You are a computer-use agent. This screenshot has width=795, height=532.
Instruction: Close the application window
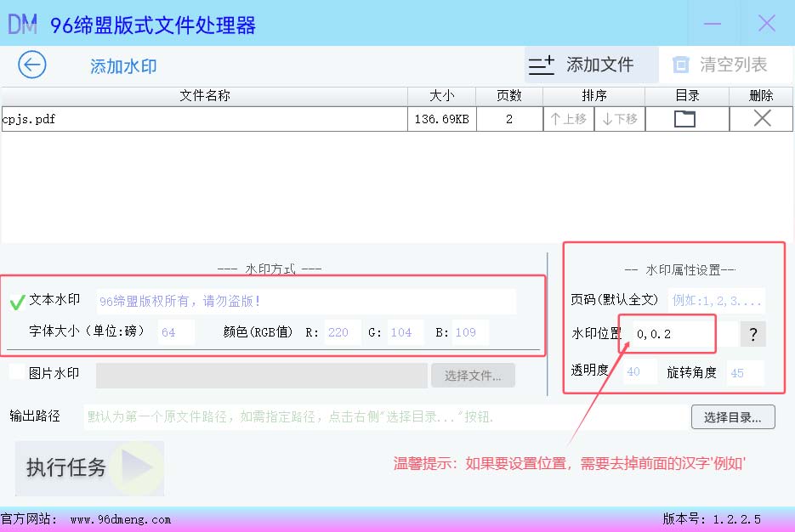pos(767,23)
